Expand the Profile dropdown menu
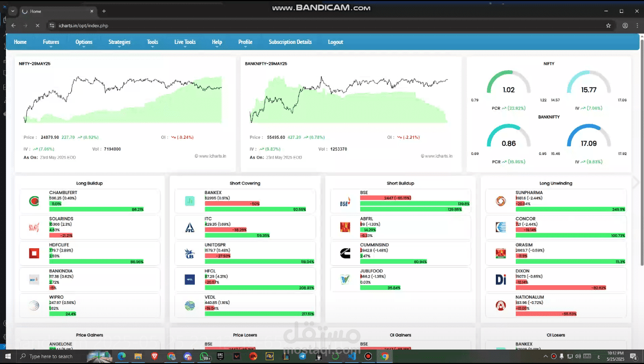This screenshot has width=644, height=364. [x=245, y=42]
